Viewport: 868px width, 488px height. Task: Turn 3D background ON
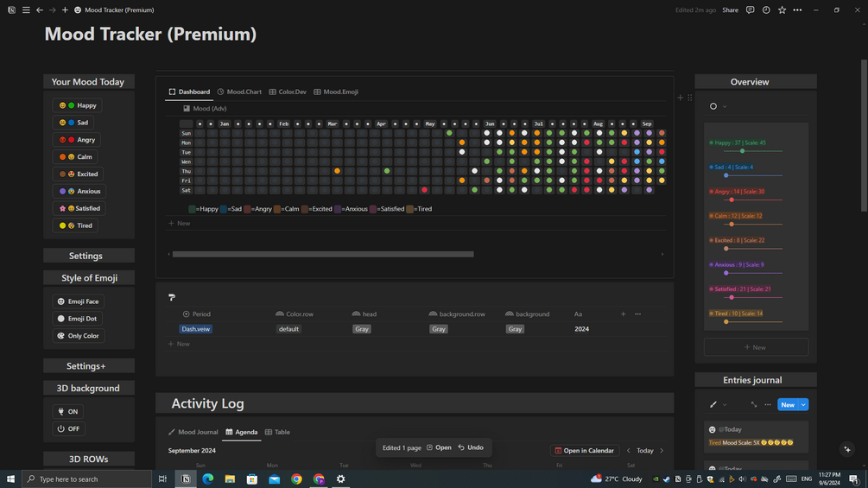click(x=68, y=412)
